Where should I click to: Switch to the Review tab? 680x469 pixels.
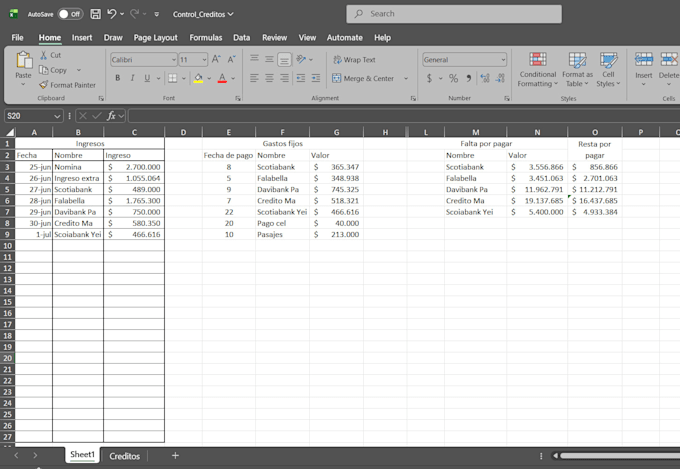[x=275, y=38]
